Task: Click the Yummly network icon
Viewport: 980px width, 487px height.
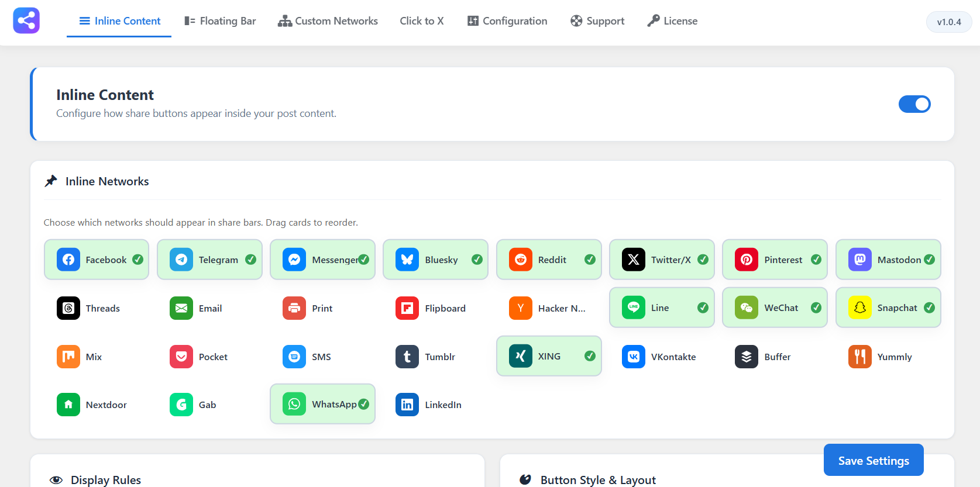Action: [860, 357]
